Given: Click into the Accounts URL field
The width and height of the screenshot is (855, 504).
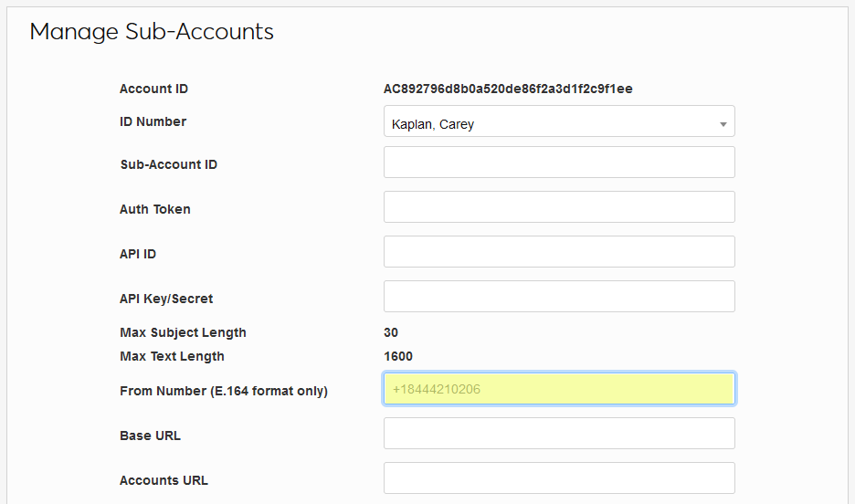Looking at the screenshot, I should (559, 478).
